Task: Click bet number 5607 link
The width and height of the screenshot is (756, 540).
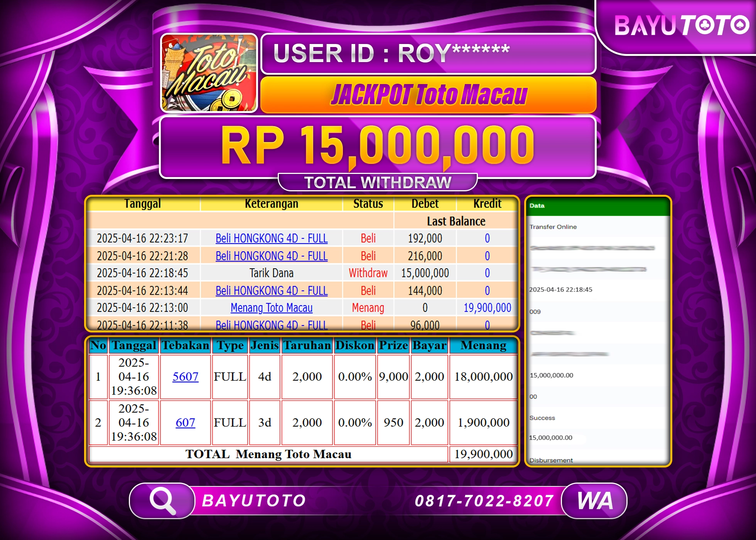Action: [185, 376]
